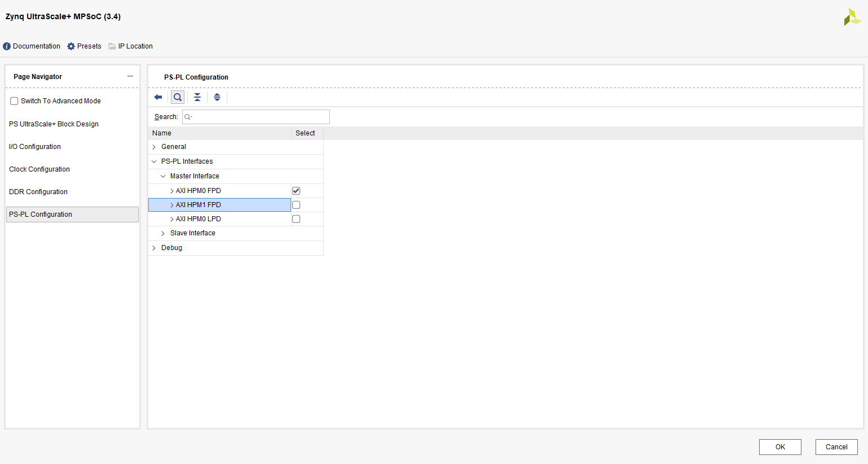Select the Slave Interface row text
The height and width of the screenshot is (464, 868).
click(x=193, y=233)
